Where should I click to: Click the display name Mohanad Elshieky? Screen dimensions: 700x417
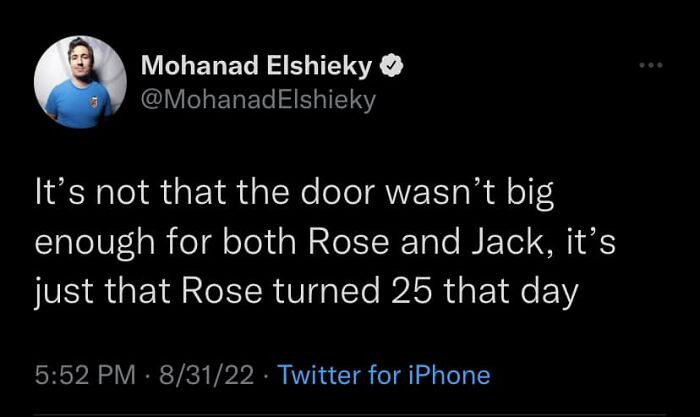[257, 68]
